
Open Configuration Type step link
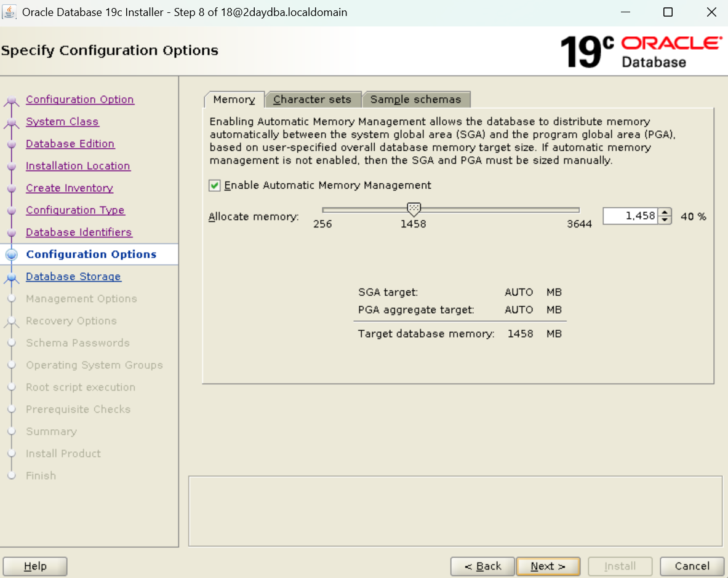click(x=75, y=210)
